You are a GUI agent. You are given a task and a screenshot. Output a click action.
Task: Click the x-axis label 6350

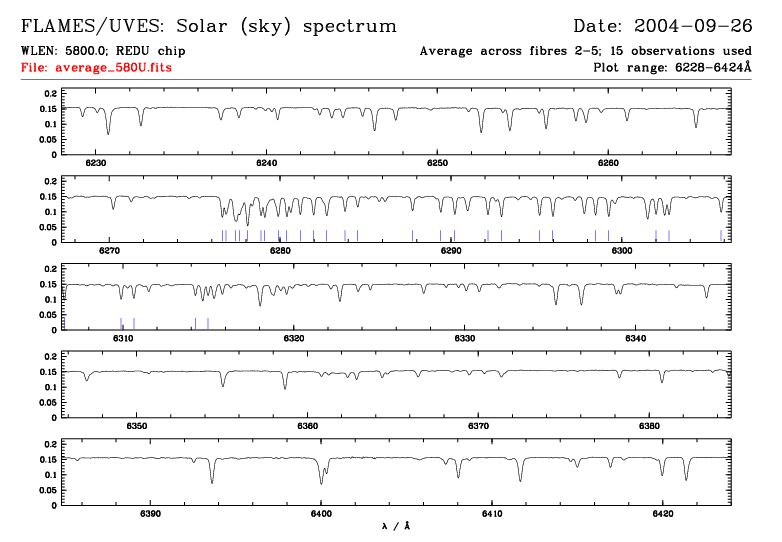pyautogui.click(x=137, y=426)
